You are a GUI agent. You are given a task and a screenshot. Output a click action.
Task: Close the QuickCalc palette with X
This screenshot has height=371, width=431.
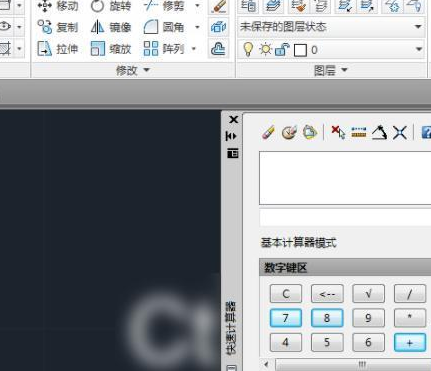point(233,119)
